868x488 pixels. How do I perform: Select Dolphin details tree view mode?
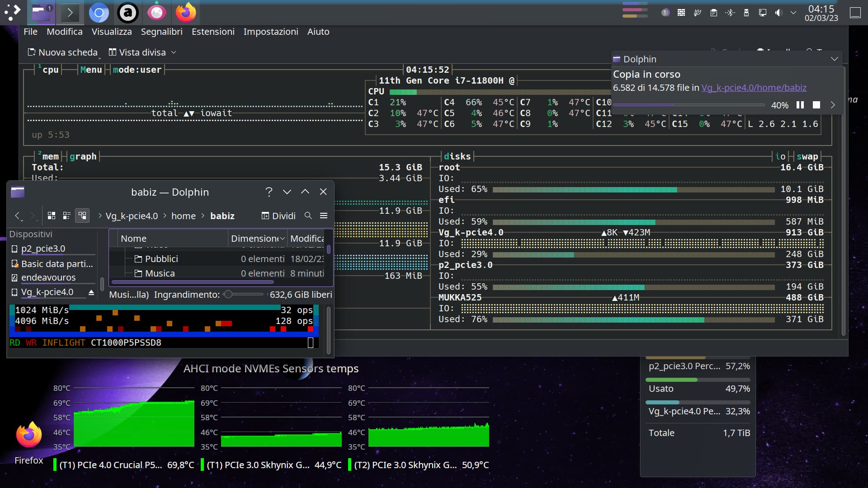pos(82,216)
